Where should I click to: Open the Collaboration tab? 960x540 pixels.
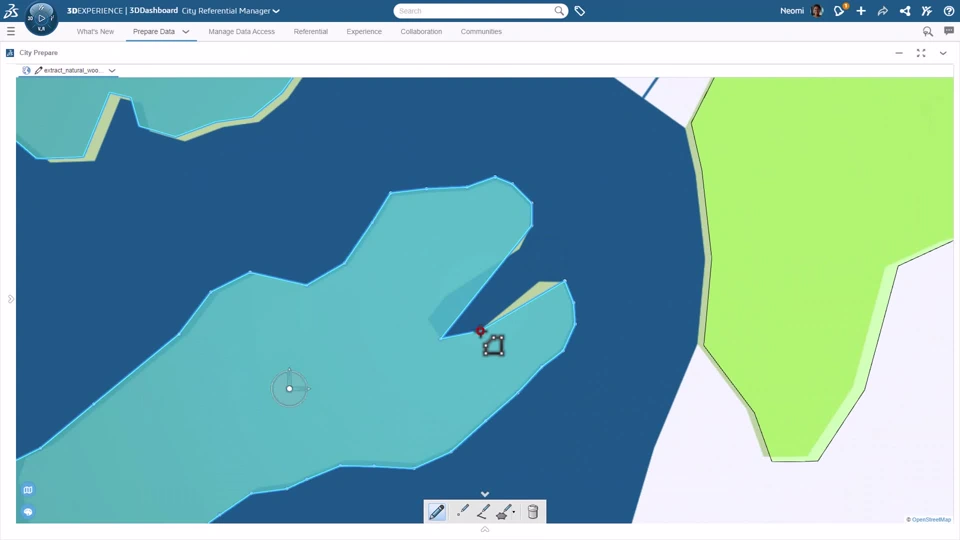click(x=421, y=31)
